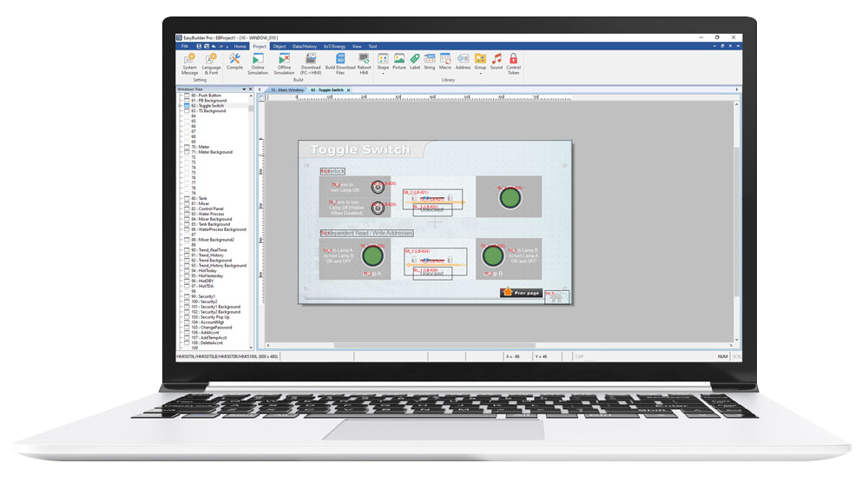Switch to the Home ribbon tab

tap(240, 47)
